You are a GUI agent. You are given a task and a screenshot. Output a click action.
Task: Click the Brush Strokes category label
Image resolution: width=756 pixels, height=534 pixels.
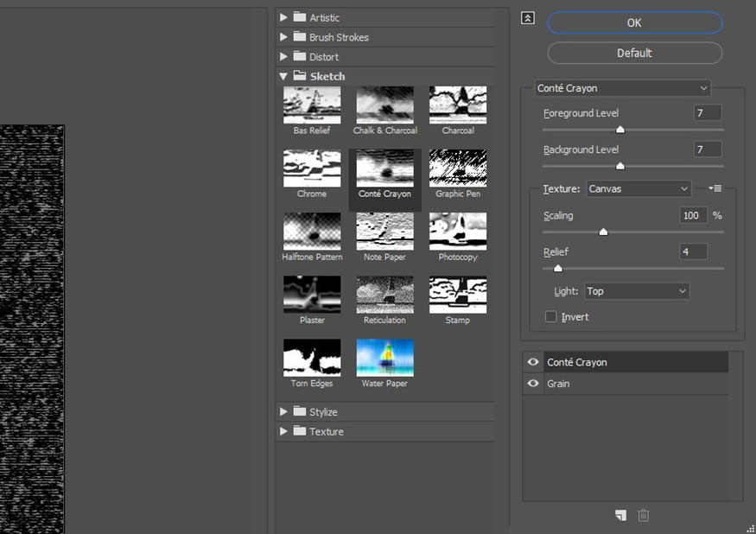[339, 37]
